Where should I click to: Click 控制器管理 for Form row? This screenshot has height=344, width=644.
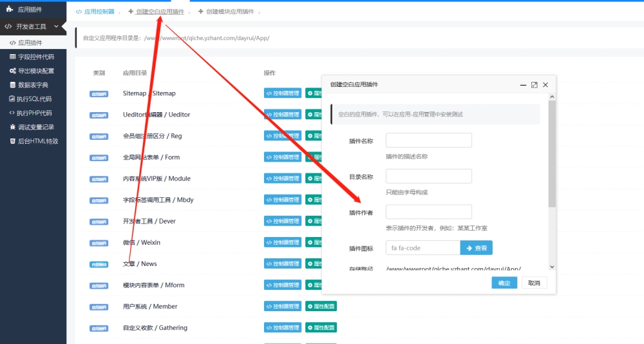click(283, 157)
